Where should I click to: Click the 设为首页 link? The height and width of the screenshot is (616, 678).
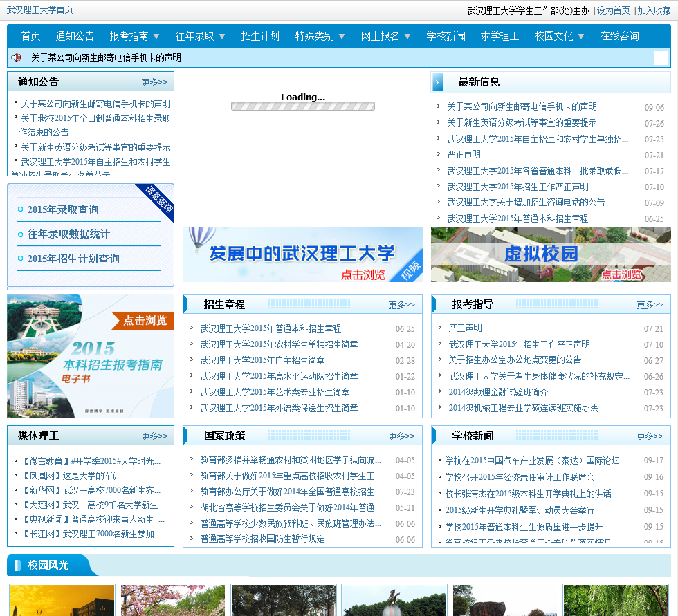pos(613,11)
